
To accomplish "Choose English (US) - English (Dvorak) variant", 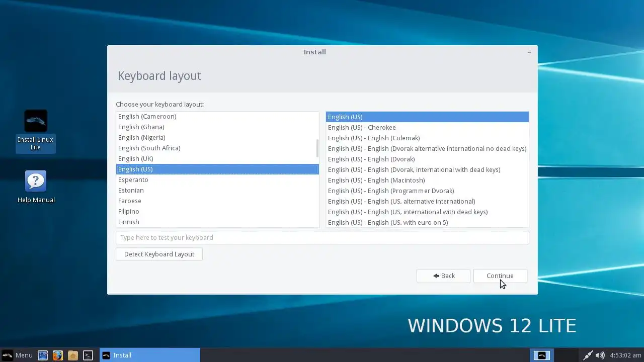I will [427, 159].
